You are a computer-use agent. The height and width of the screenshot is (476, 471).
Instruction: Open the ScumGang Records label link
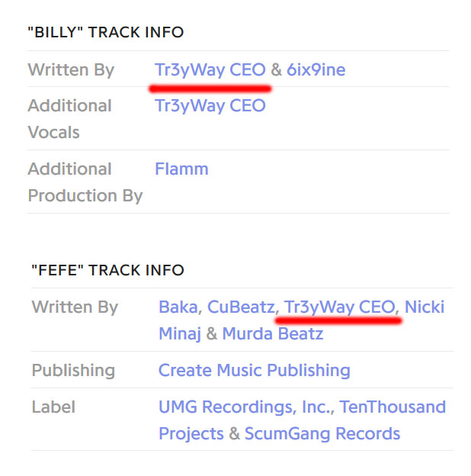click(322, 433)
